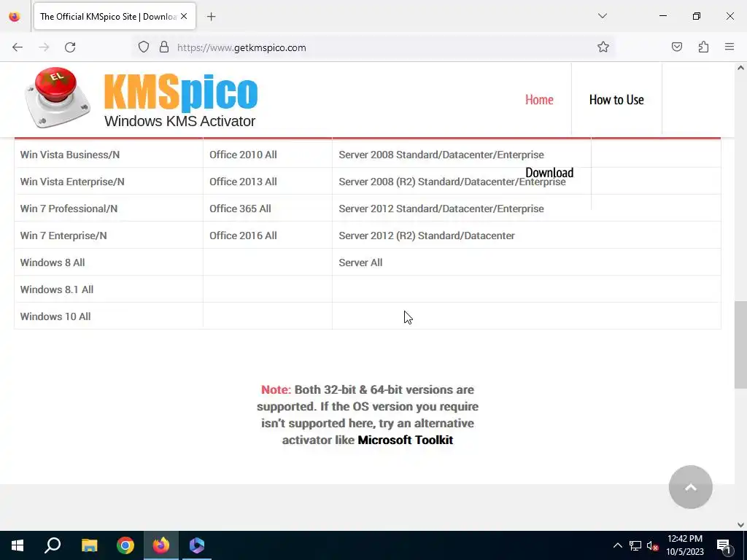Open the Download menu item
747x560 pixels.
549,172
